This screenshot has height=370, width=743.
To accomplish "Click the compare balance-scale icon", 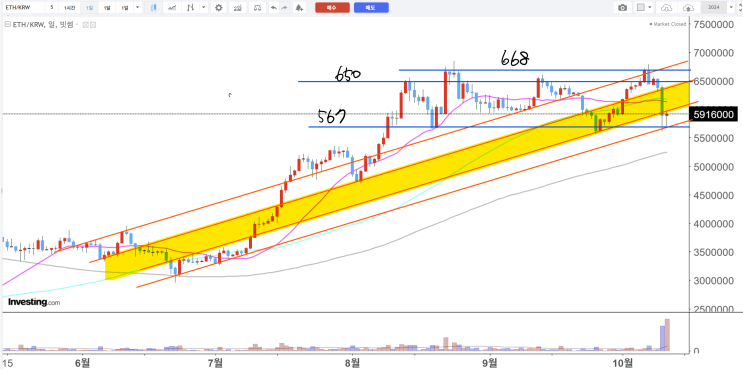I will pyautogui.click(x=257, y=8).
